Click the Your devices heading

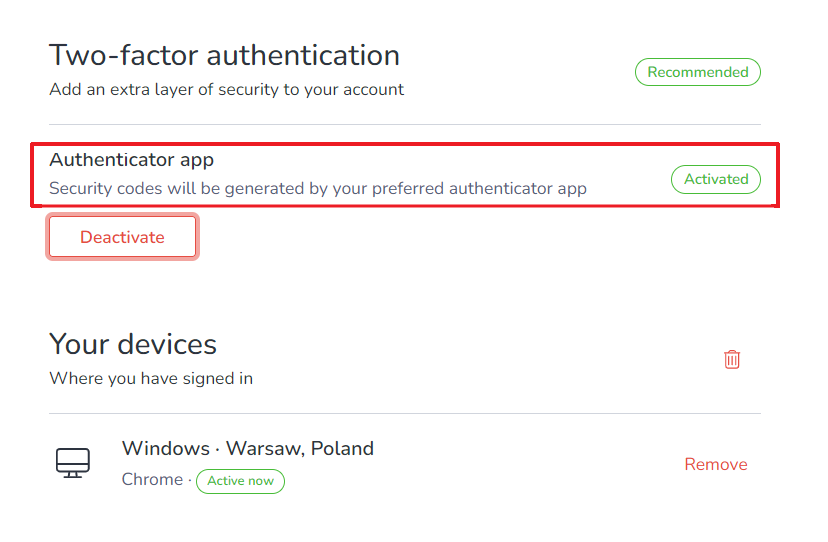133,344
